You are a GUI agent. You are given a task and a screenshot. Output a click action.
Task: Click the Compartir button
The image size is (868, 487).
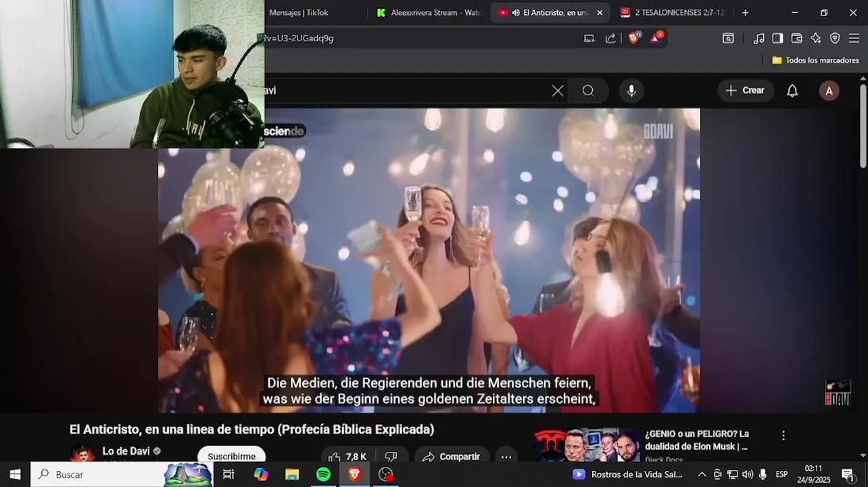(x=450, y=457)
